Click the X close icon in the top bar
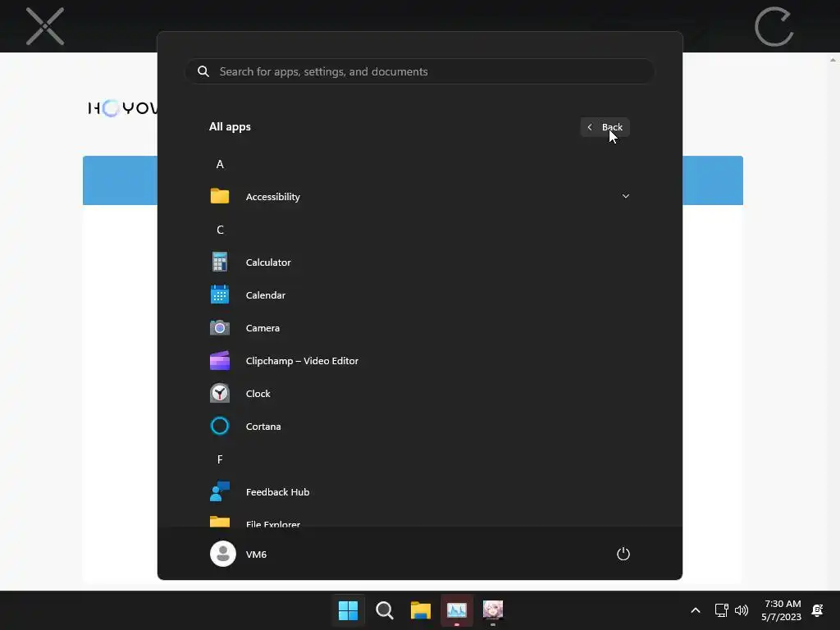This screenshot has width=840, height=630. [x=45, y=26]
